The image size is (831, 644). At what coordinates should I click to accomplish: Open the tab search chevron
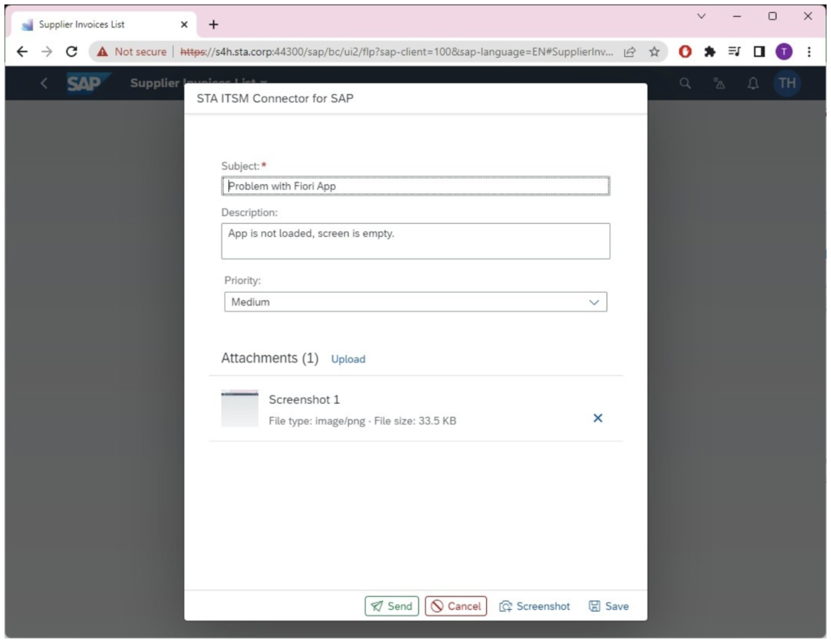[701, 16]
